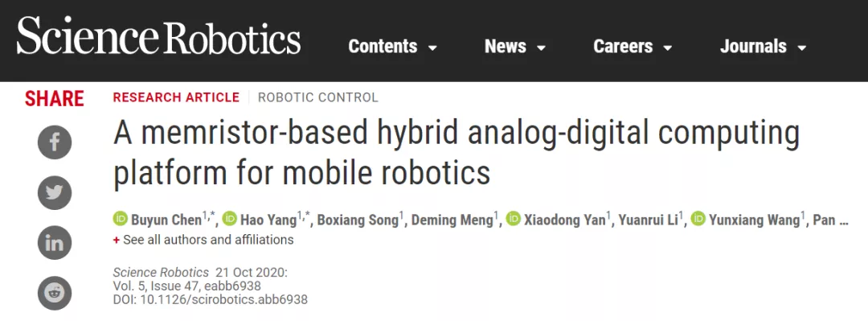Open author Yuanrui Li's name
This screenshot has height=321, width=868.
click(649, 220)
